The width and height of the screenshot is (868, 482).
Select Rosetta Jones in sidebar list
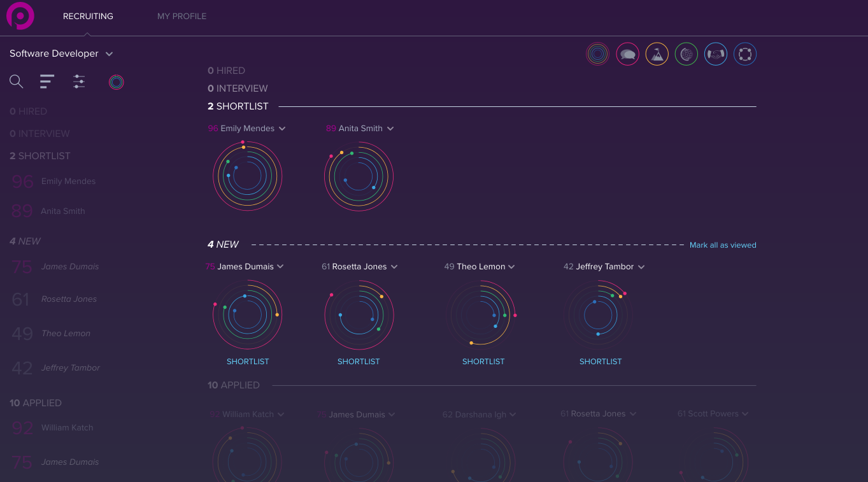click(x=55, y=299)
